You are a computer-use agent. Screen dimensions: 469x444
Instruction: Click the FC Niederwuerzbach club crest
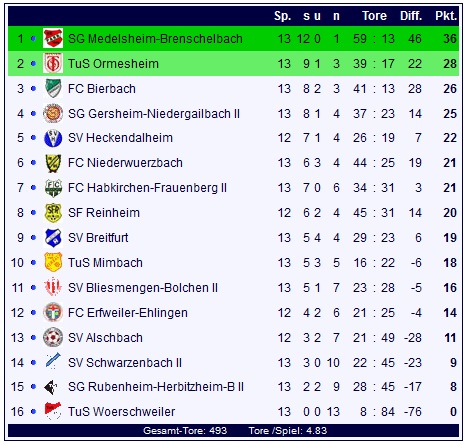pos(53,163)
